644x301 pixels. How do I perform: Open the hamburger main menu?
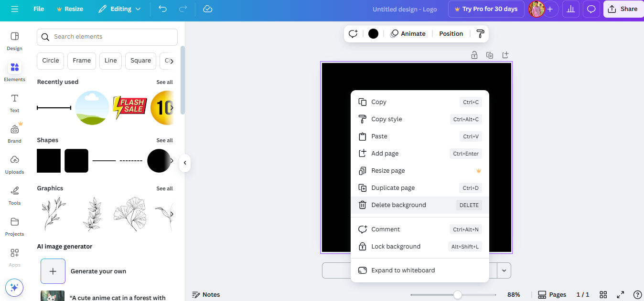(x=15, y=9)
